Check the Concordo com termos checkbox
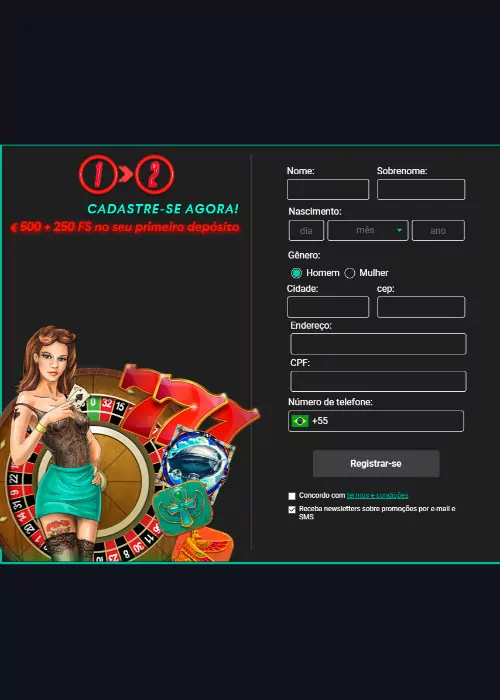Screen dimensions: 500x700 292,496
